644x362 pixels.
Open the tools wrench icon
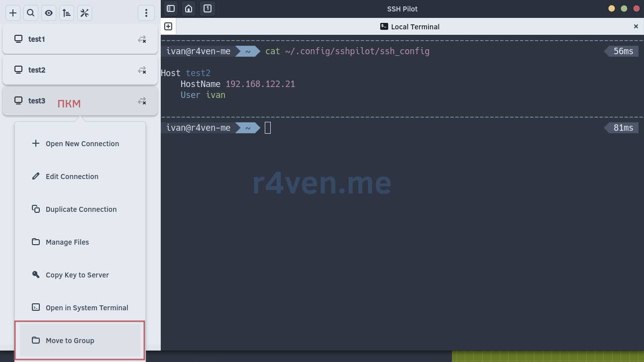(85, 13)
